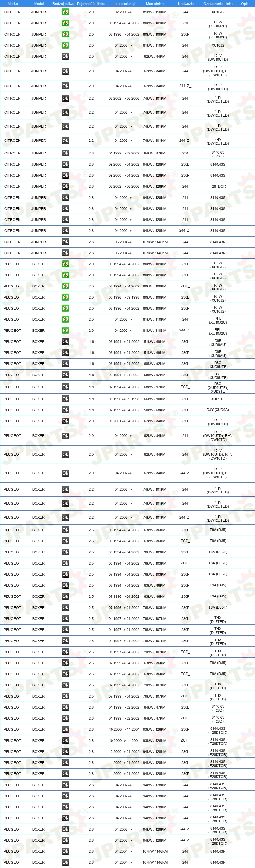Click the Marka column header

[x=13, y=4]
